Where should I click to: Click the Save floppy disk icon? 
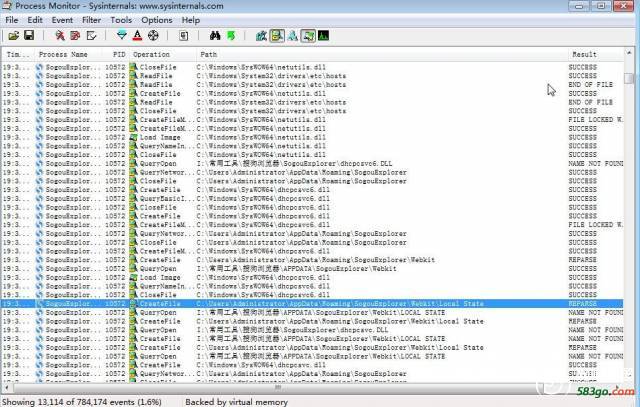tap(29, 36)
